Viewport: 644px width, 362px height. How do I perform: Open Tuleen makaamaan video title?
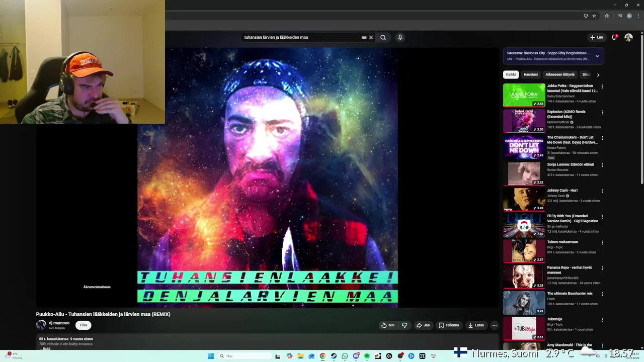tap(562, 242)
